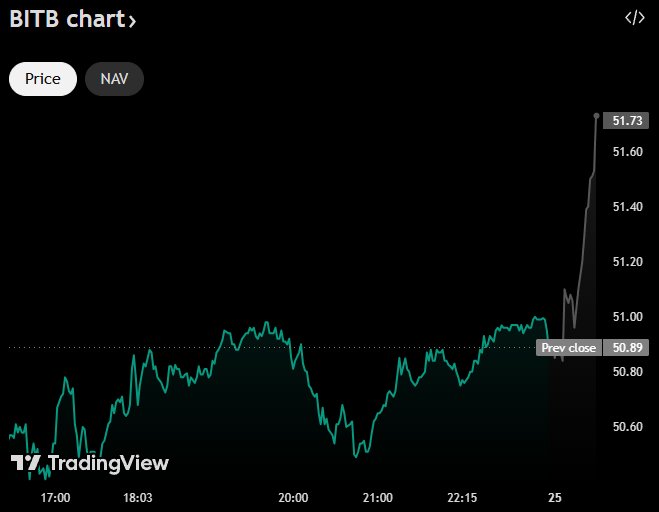Click the 50.89 prev close value
The width and height of the screenshot is (659, 512).
coord(627,348)
